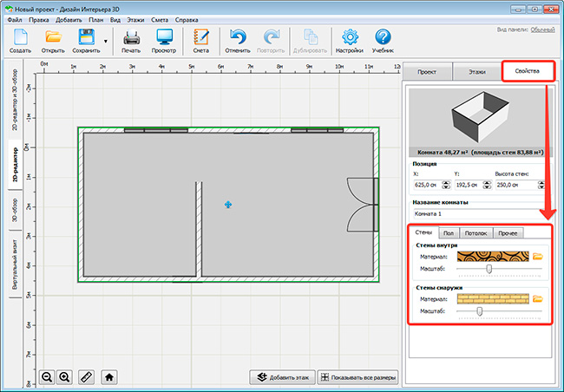Open the Смета estimate icon
The image size is (564, 392).
(200, 41)
